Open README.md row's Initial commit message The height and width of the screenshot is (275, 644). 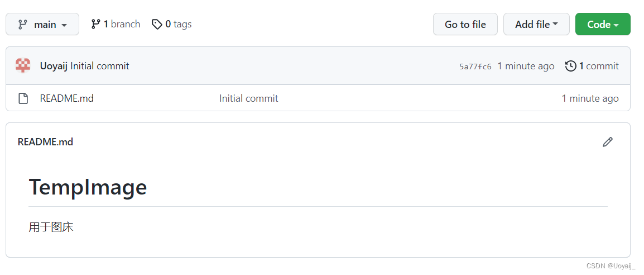tap(248, 99)
